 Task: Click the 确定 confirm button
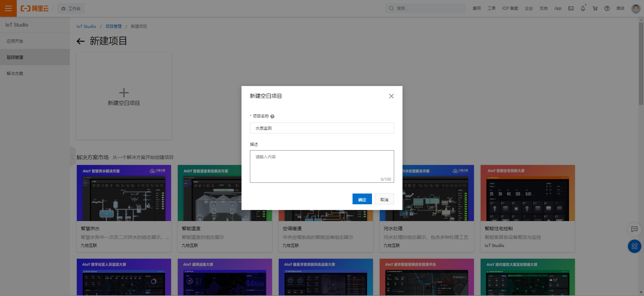(x=362, y=199)
